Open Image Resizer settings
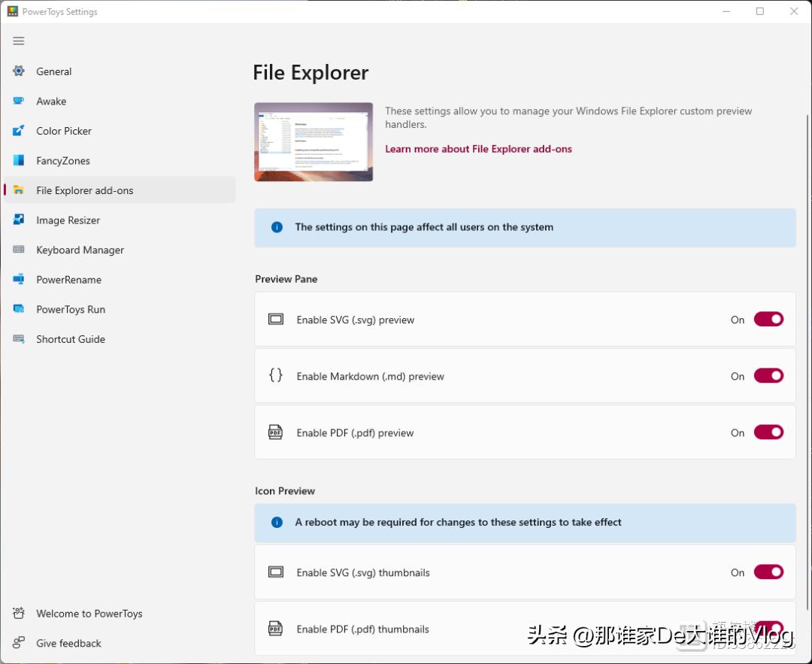812x664 pixels. pos(18,220)
